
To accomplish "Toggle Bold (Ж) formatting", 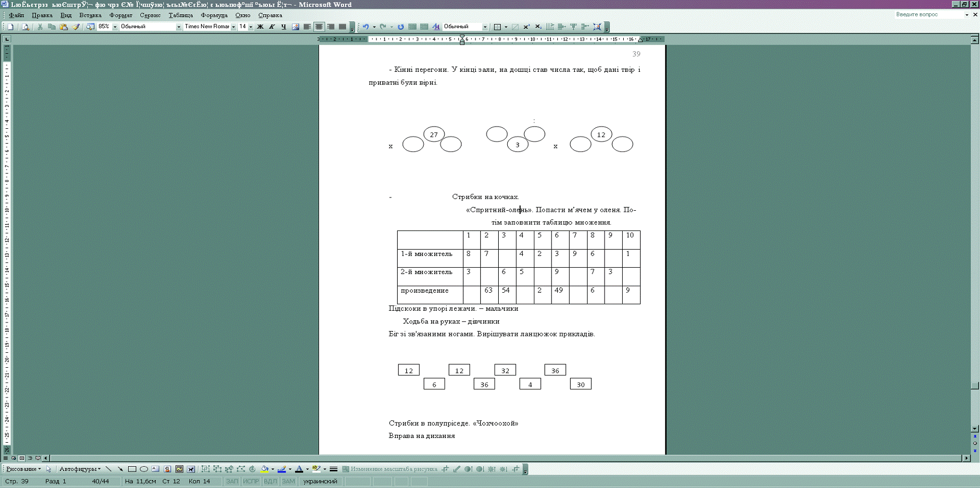I will pos(260,27).
